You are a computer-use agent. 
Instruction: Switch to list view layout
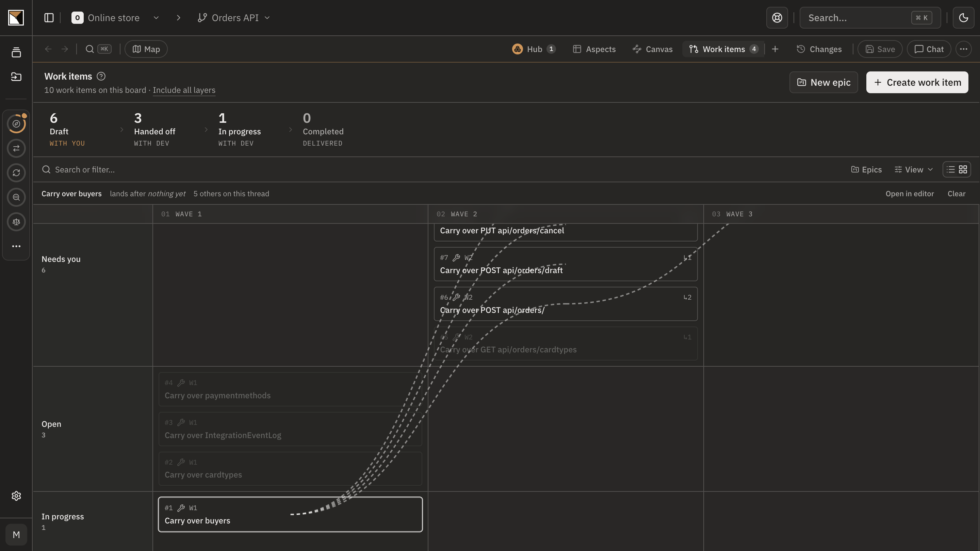point(951,170)
